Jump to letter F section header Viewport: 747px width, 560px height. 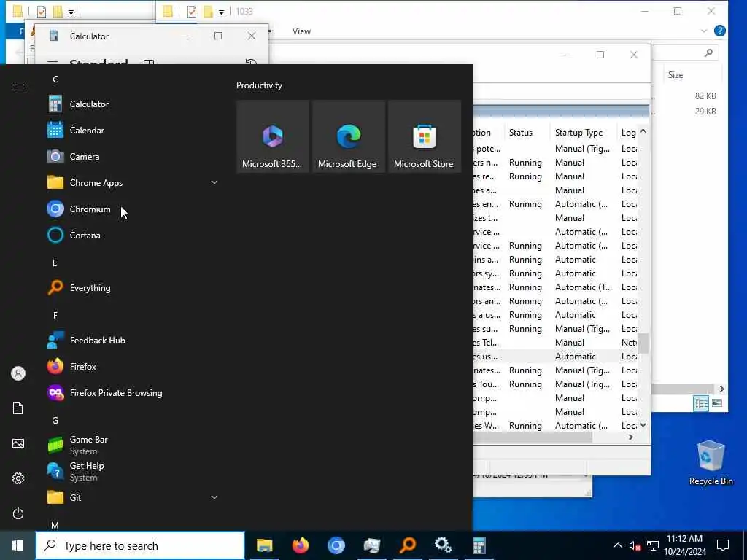point(55,315)
